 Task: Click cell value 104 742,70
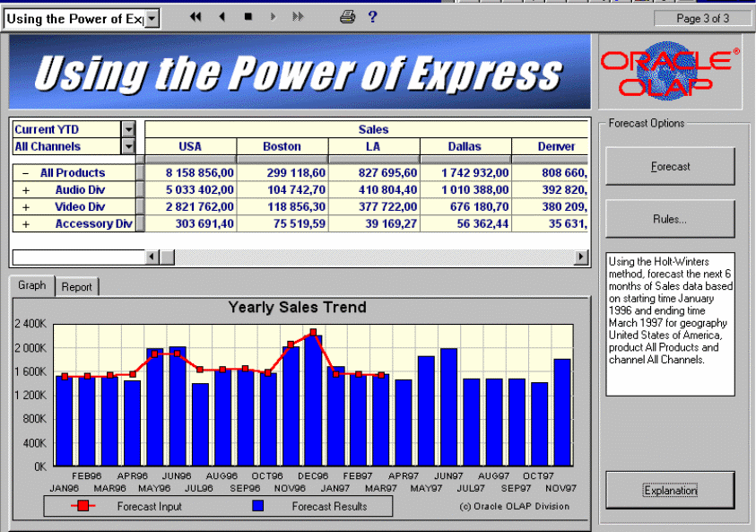[x=282, y=189]
